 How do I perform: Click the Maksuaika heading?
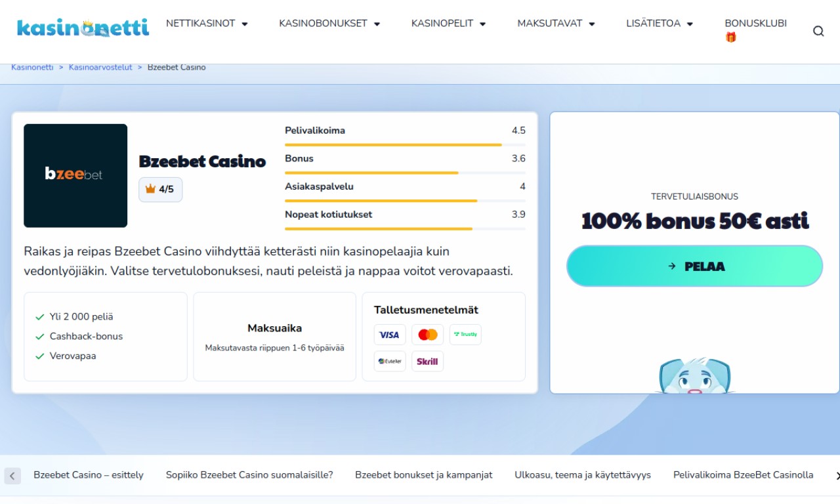(274, 328)
